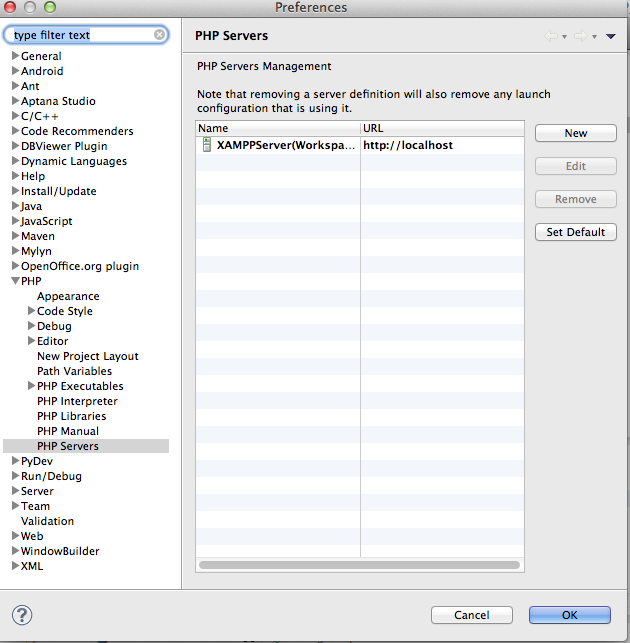Expand the WindowBuilder node
This screenshot has width=630, height=643.
(16, 551)
